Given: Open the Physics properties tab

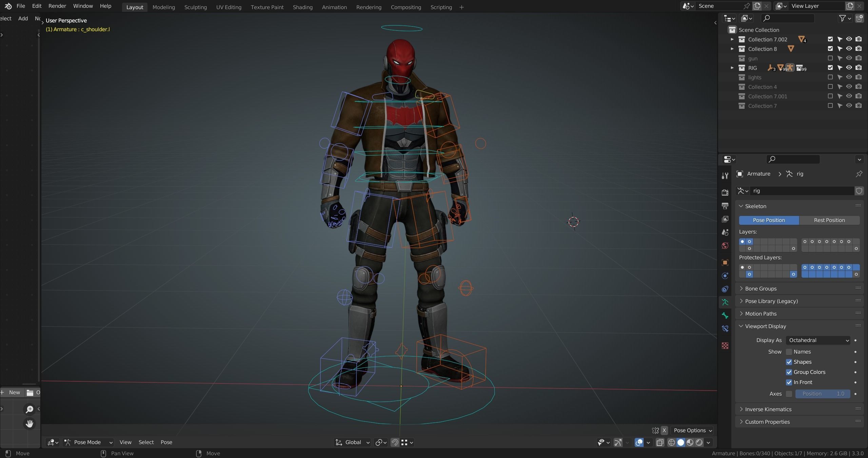Looking at the screenshot, I should click(x=725, y=276).
